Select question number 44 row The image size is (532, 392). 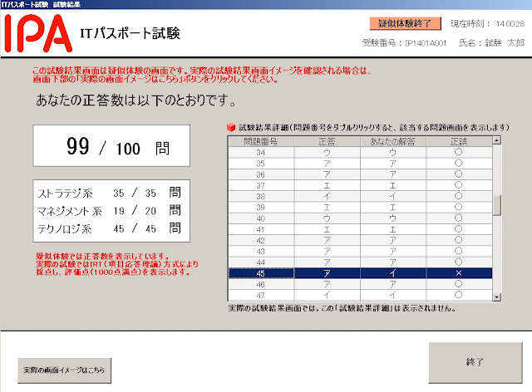click(360, 262)
